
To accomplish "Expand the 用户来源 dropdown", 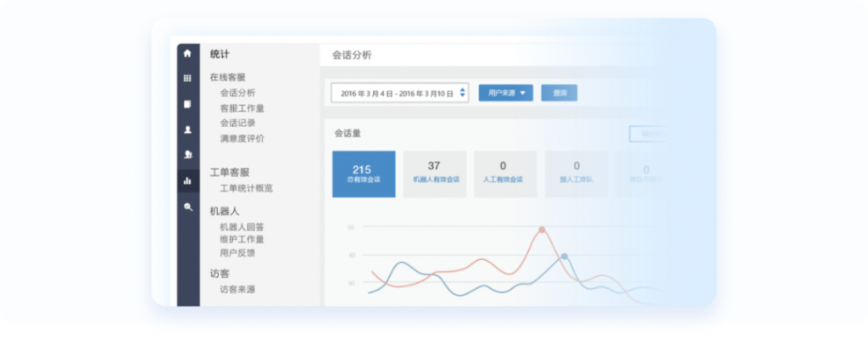I will tap(505, 93).
